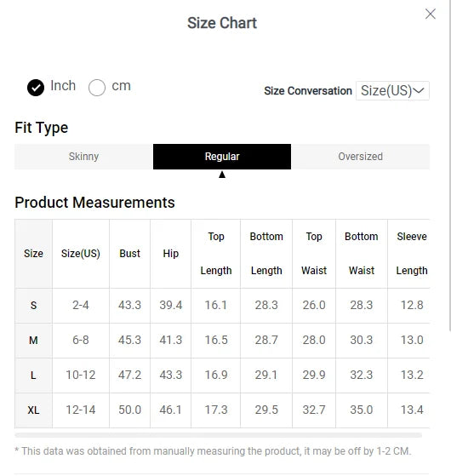Viewport: 451px width, 476px height.
Task: Click the dropdown chevron next to Size(US)
Action: coord(419,90)
